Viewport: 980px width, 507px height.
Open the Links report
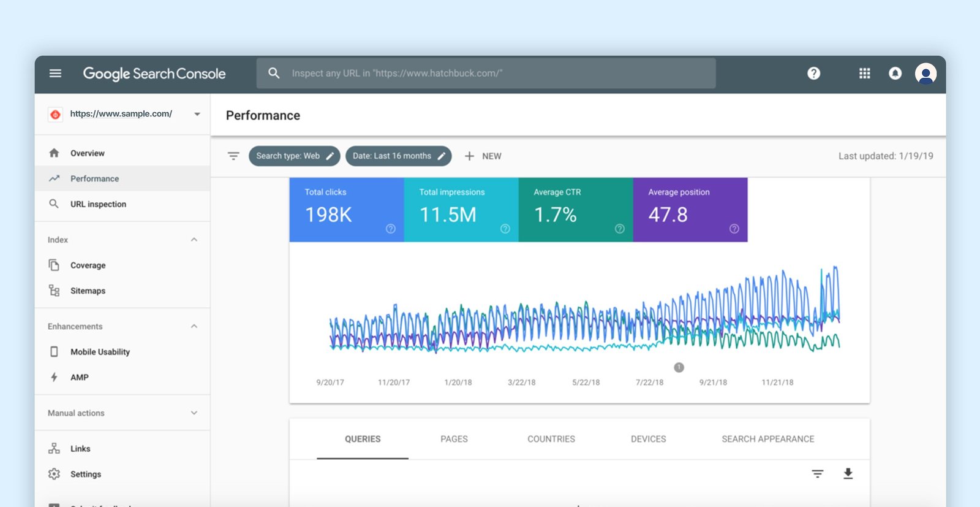tap(123, 449)
